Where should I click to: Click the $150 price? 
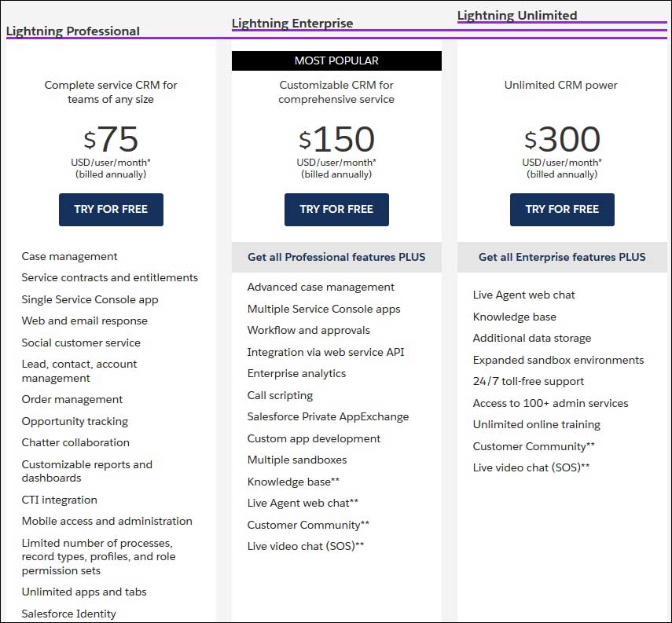click(336, 140)
